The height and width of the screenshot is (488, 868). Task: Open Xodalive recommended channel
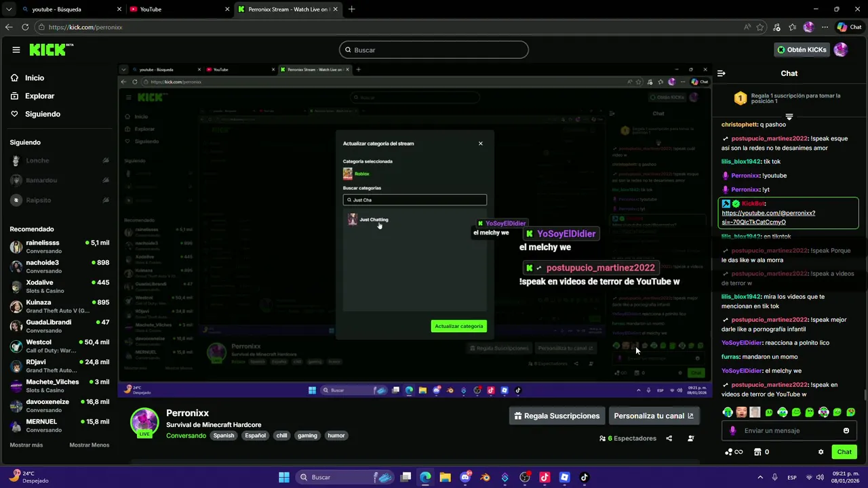[x=60, y=286]
